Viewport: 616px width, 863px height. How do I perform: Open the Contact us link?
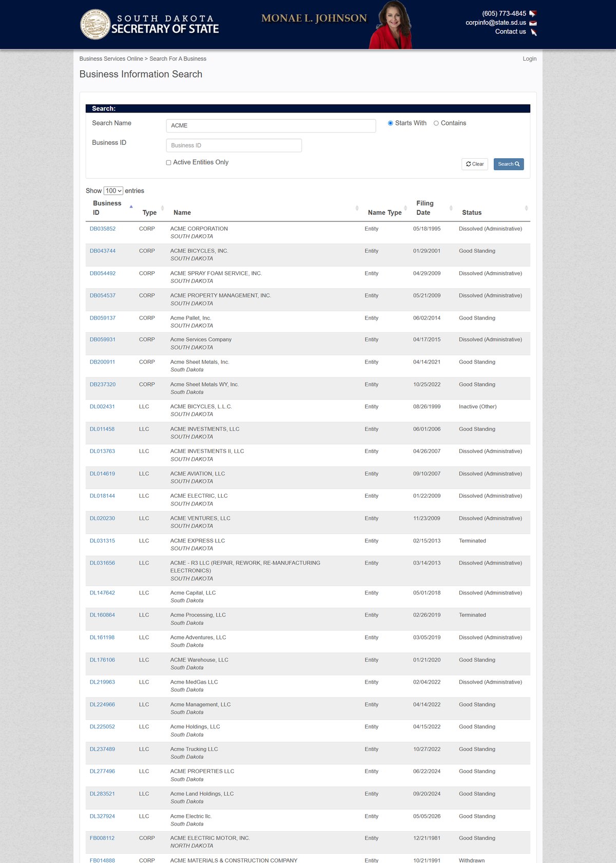[x=510, y=32]
